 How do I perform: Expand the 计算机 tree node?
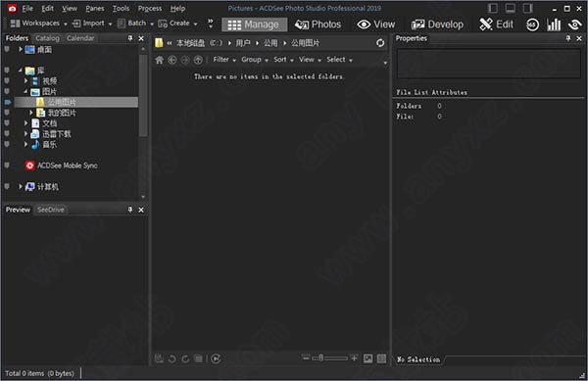click(21, 186)
